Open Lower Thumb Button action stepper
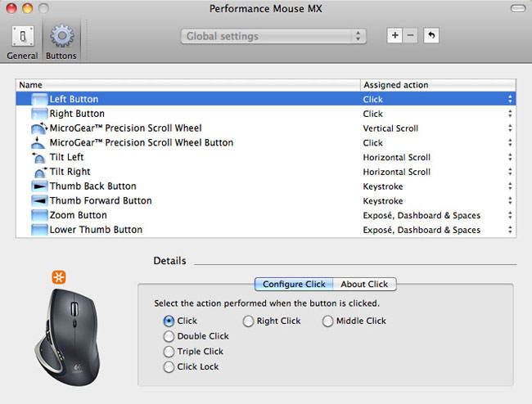The image size is (532, 404). [x=510, y=230]
